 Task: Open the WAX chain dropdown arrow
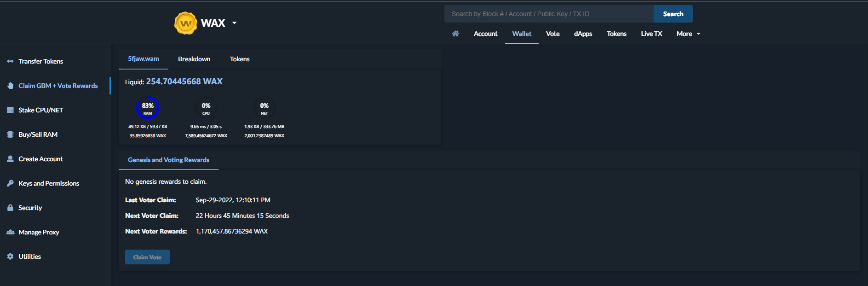pyautogui.click(x=234, y=23)
